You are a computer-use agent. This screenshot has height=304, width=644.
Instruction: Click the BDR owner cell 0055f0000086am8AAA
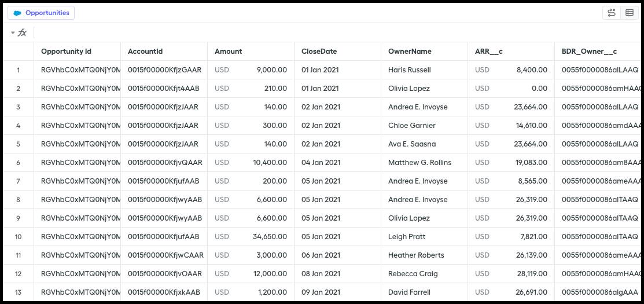(598, 163)
